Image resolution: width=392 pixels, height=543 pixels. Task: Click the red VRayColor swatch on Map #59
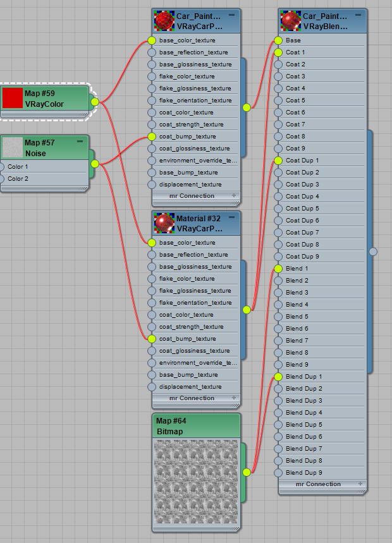13,98
